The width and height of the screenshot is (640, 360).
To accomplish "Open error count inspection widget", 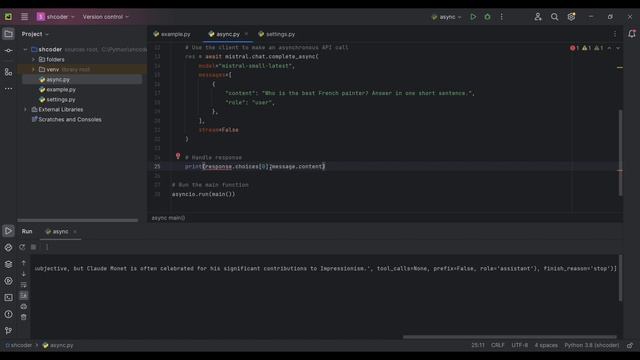I will pyautogui.click(x=574, y=48).
